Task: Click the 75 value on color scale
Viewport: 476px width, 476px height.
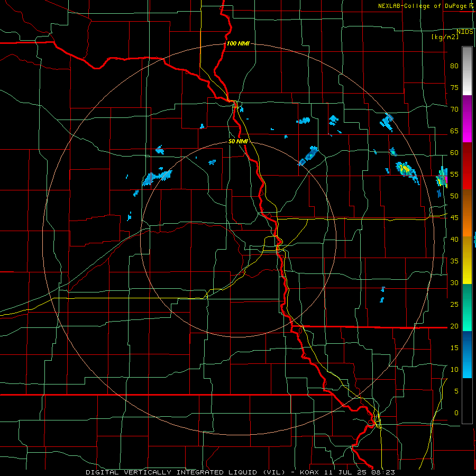Action: 454,87
